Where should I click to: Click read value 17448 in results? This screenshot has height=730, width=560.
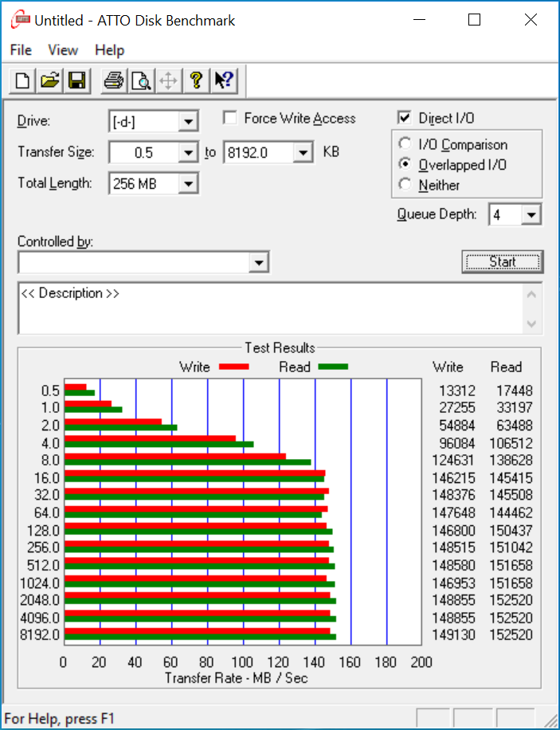[514, 391]
